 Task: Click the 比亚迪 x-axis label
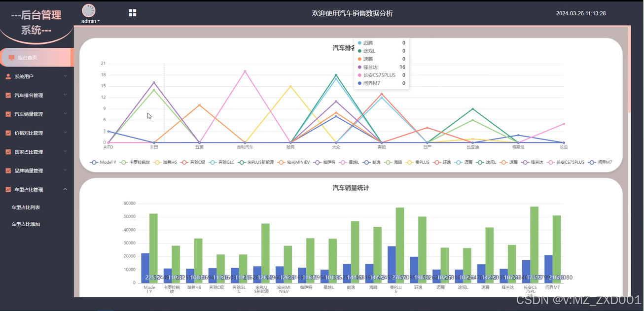click(473, 147)
